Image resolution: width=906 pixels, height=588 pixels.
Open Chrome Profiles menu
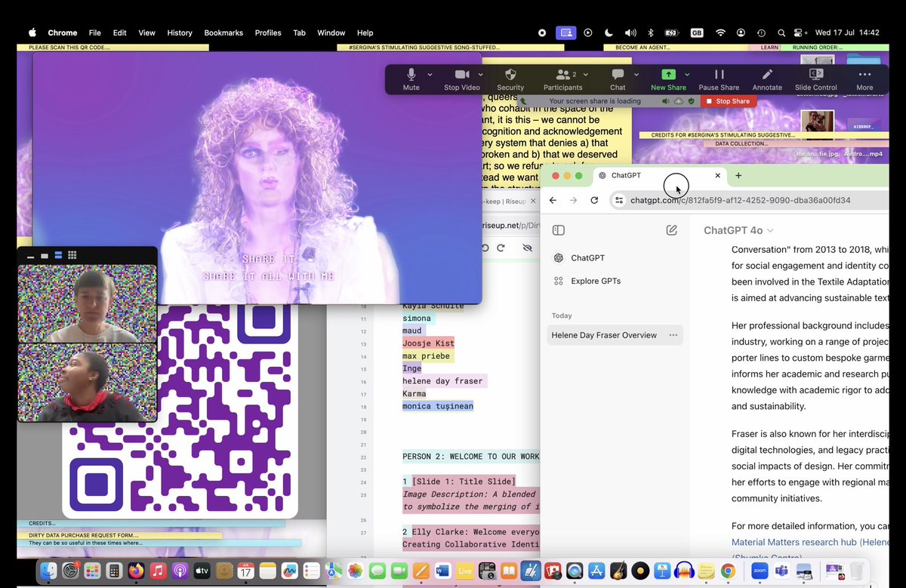click(x=268, y=32)
